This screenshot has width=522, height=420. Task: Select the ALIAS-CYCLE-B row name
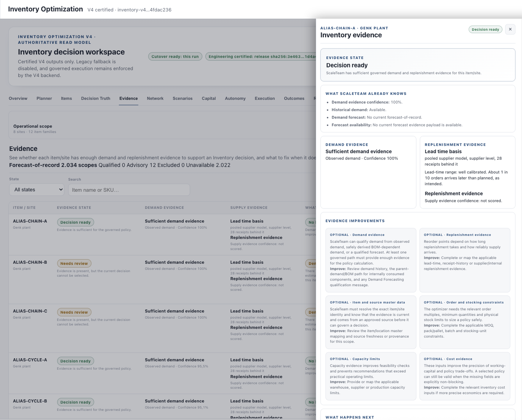pyautogui.click(x=30, y=401)
